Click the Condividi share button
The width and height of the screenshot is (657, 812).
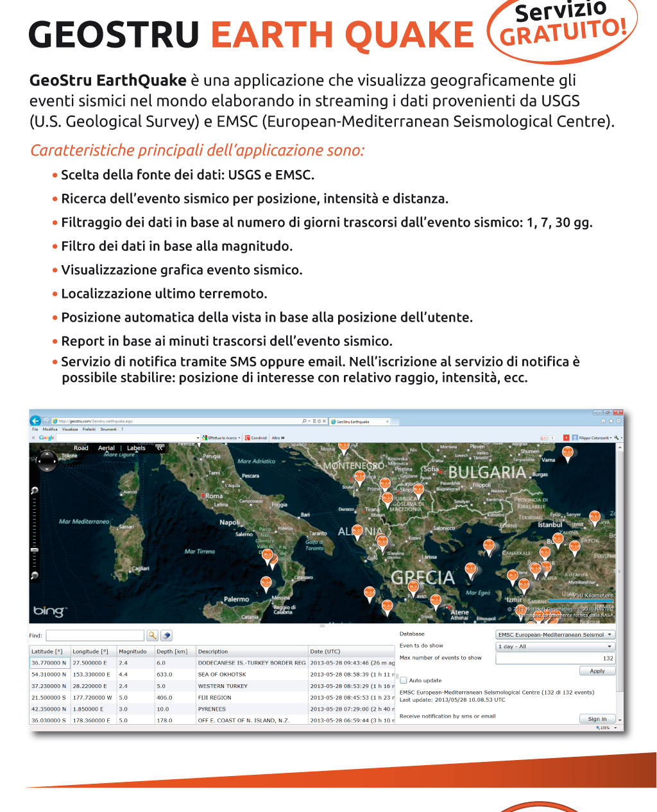[255, 438]
